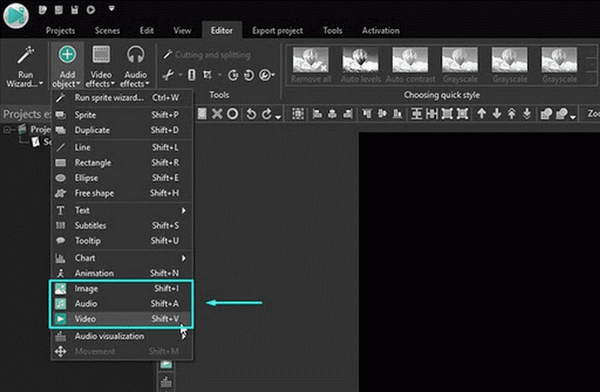The height and width of the screenshot is (392, 600).
Task: Switch to the Export project tab
Action: (x=277, y=31)
